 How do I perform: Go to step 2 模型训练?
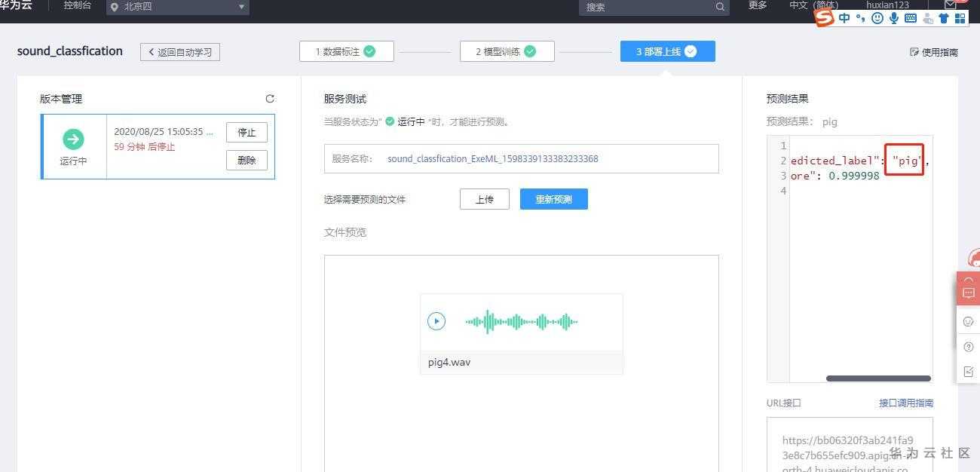click(x=507, y=51)
